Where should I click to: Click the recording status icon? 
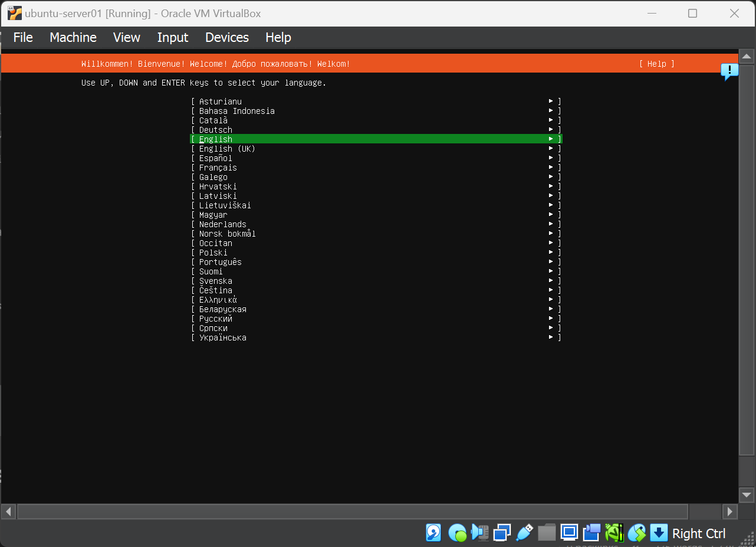pos(591,533)
